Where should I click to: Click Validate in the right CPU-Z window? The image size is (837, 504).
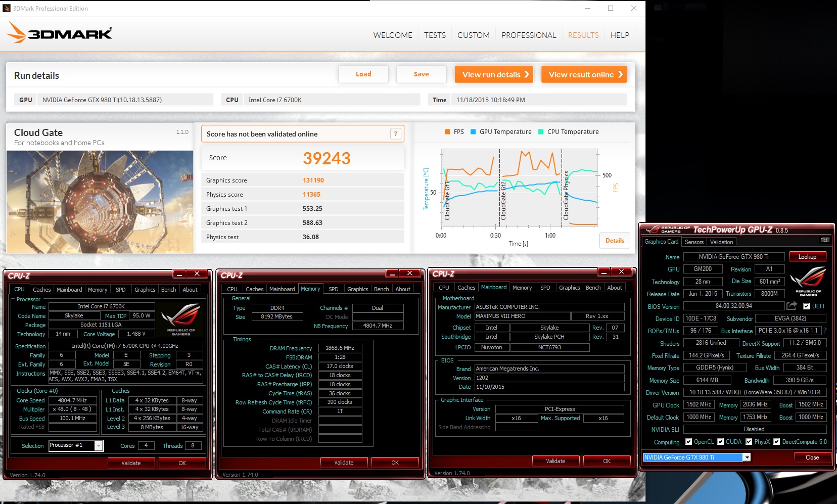pyautogui.click(x=555, y=461)
